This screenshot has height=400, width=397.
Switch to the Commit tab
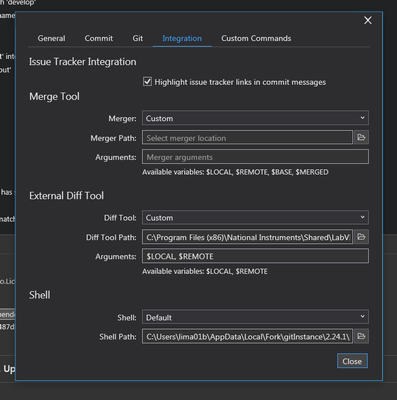click(99, 38)
